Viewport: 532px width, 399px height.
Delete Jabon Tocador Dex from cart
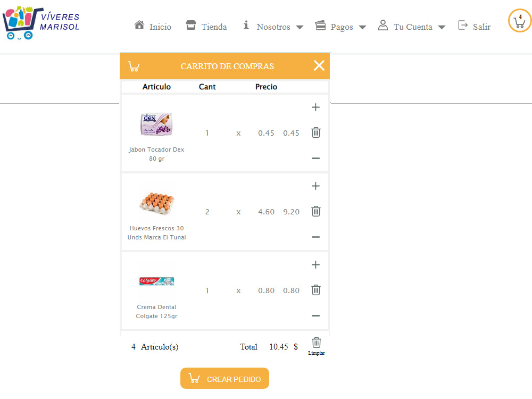pos(316,132)
